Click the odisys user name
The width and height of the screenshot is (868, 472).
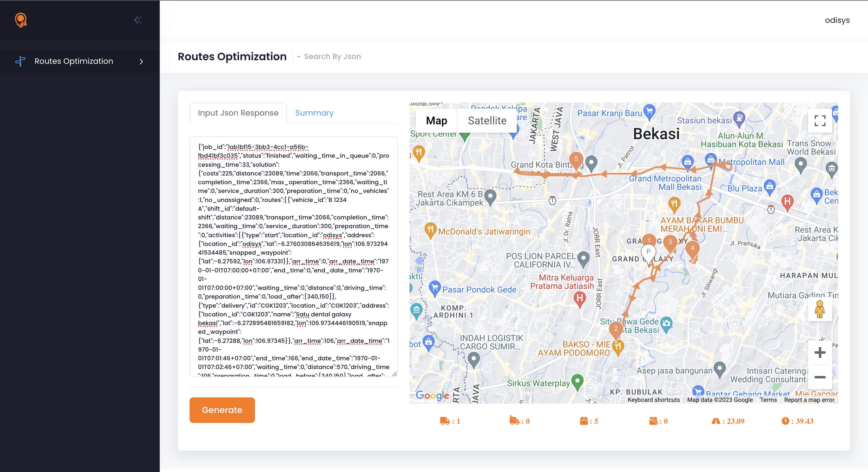pyautogui.click(x=837, y=20)
